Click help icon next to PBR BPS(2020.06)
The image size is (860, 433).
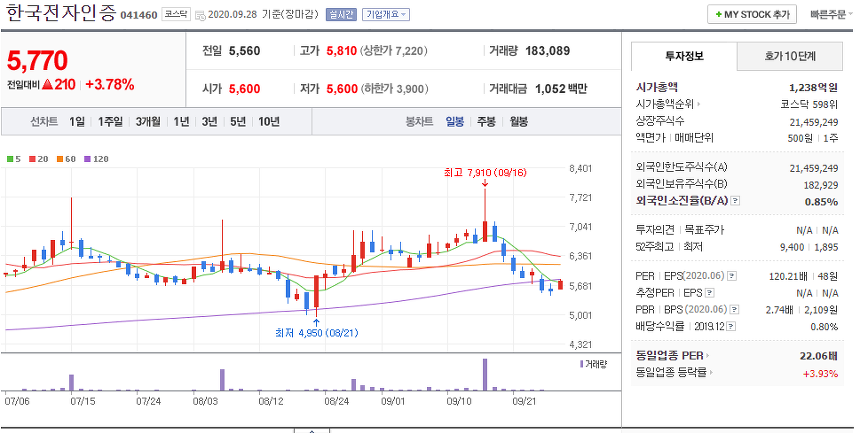[x=735, y=310]
